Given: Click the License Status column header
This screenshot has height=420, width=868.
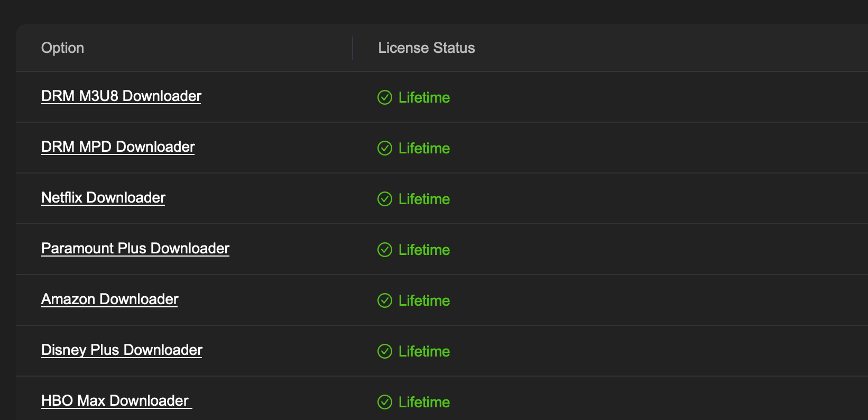Looking at the screenshot, I should click(426, 48).
